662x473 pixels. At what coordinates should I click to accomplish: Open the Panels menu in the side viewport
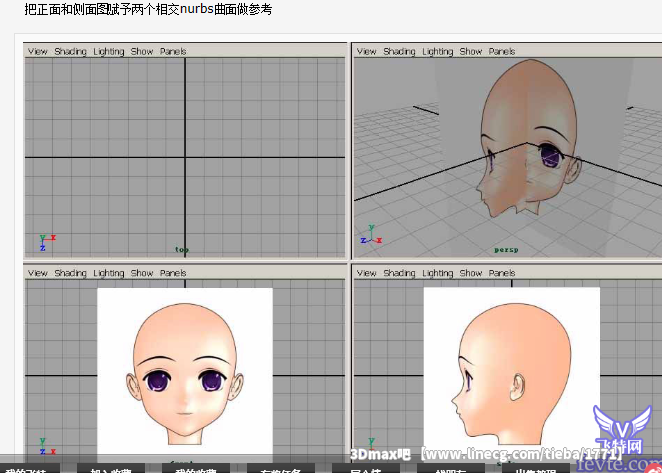[x=502, y=273]
